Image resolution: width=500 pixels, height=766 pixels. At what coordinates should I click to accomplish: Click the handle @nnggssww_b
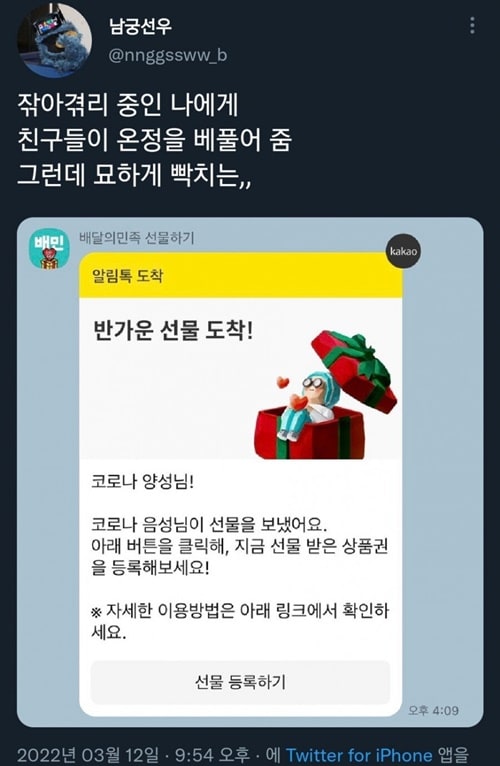click(x=168, y=56)
